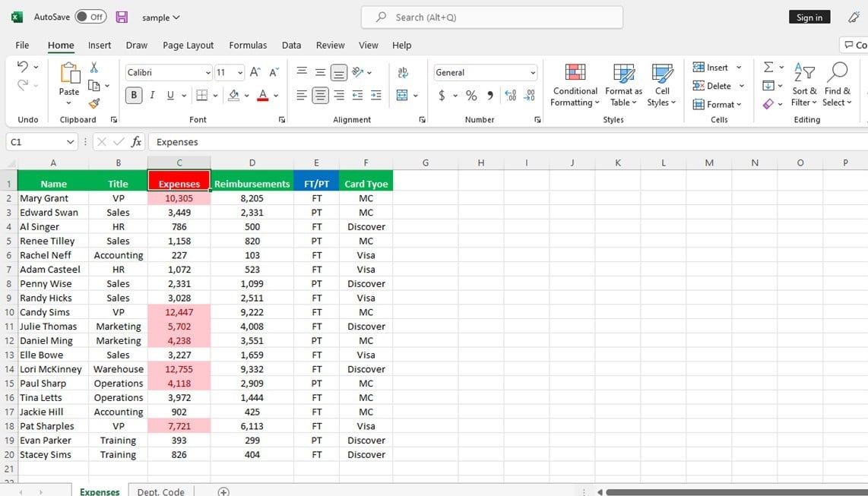Toggle Middle Align button
The image size is (868, 496).
320,72
